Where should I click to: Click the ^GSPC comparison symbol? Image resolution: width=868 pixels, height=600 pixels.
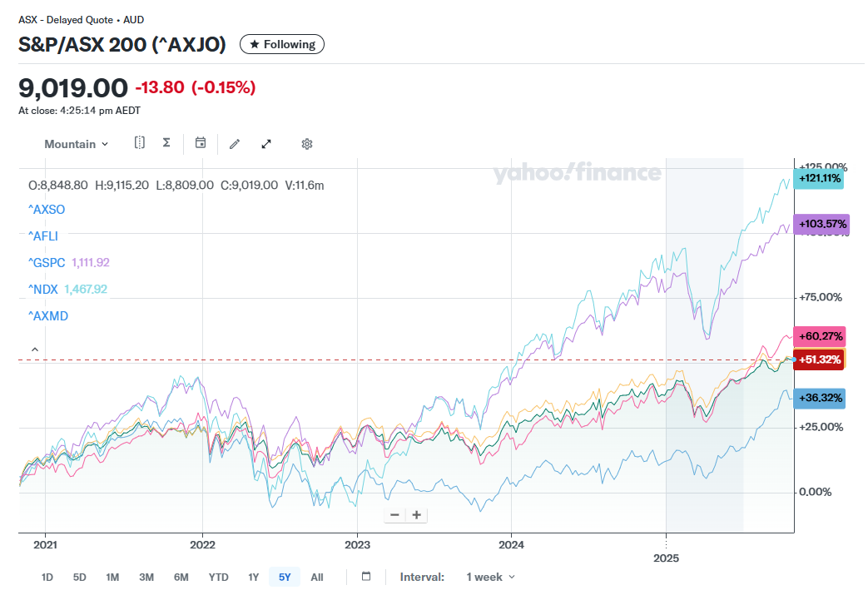point(47,262)
